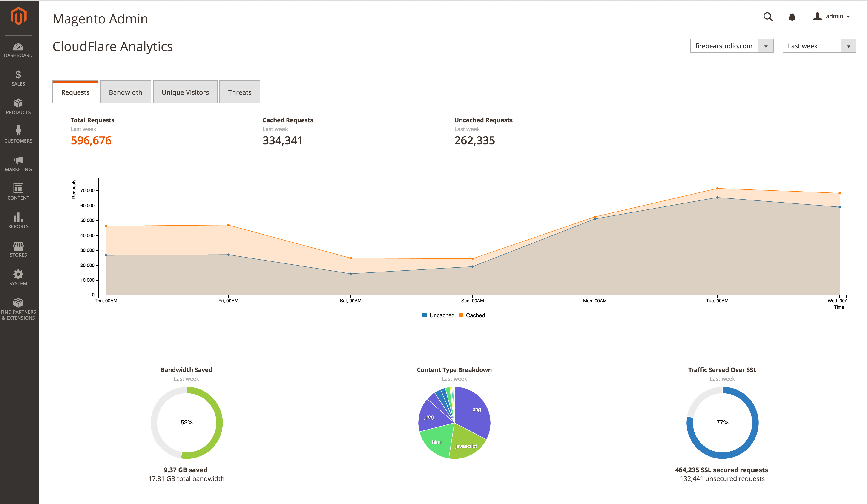
Task: Click 464,235 SSL secured requests text
Action: (x=721, y=470)
